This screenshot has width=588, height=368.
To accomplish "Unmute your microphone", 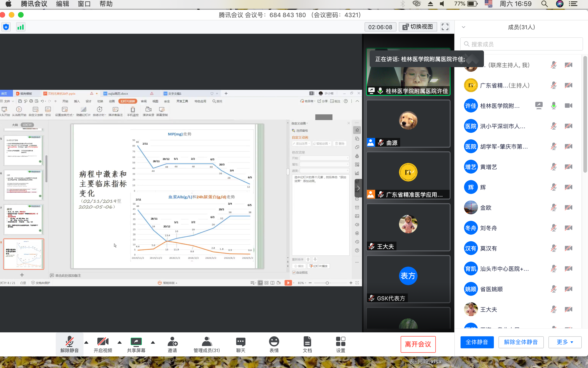I will click(70, 342).
